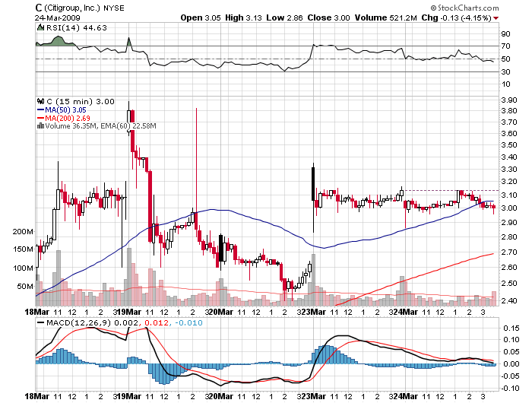Click the 50M volume axis label
532x403 pixels.
click(x=25, y=286)
